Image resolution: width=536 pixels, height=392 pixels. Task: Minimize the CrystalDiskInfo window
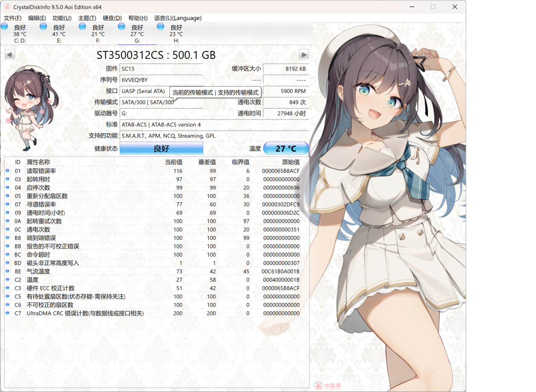coord(412,7)
